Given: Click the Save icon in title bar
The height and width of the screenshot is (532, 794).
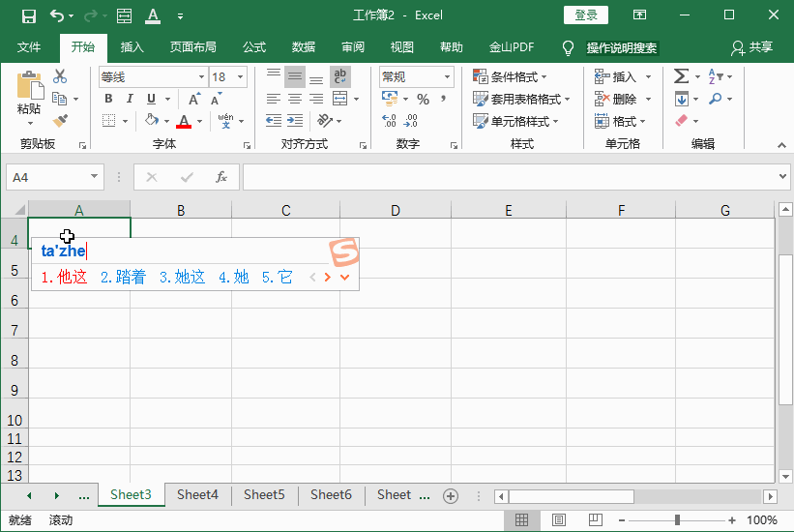Looking at the screenshot, I should coord(29,15).
